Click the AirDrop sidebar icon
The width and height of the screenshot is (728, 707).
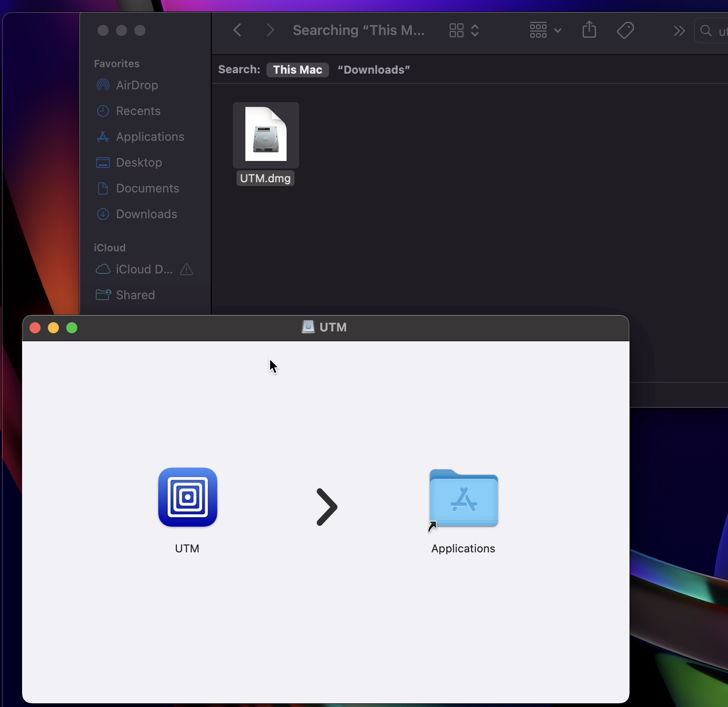click(x=103, y=85)
